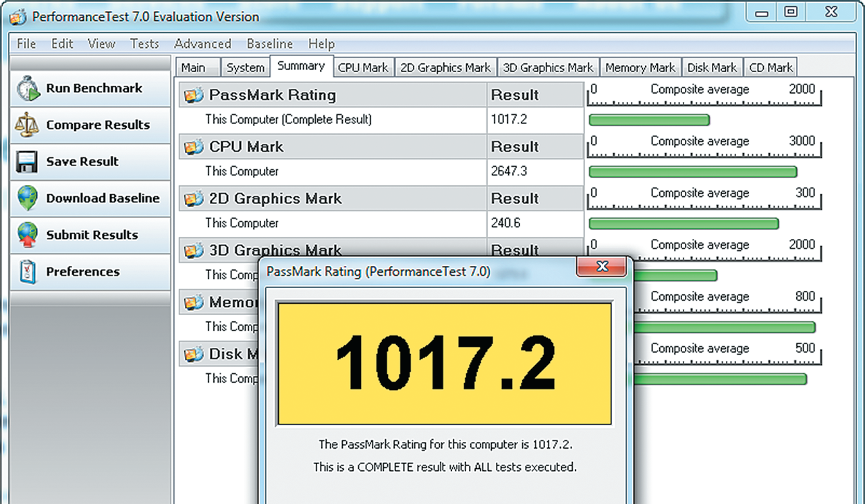Click the large yellow 1017.2 score panel
Image resolution: width=865 pixels, height=504 pixels.
click(445, 364)
